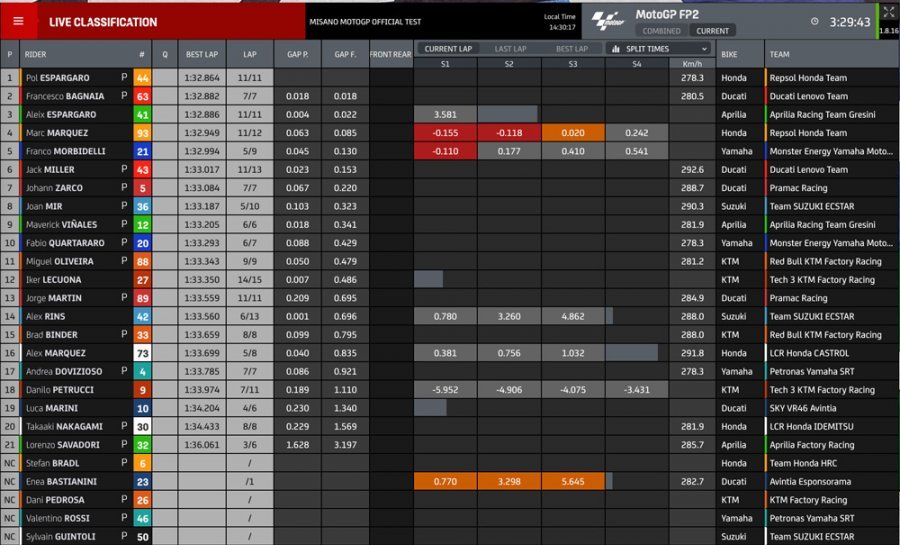Viewport: 900px width, 545px height.
Task: Click the Gap F. column header
Action: (x=345, y=54)
